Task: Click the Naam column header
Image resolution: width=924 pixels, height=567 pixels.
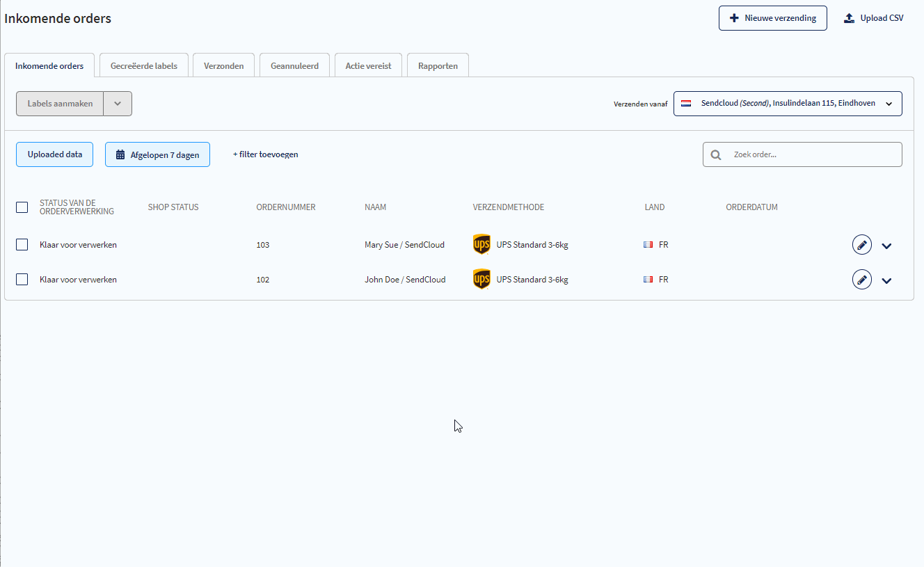Action: [375, 207]
